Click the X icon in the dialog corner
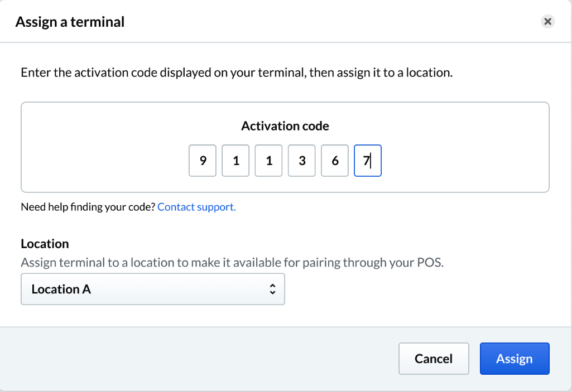 point(547,21)
